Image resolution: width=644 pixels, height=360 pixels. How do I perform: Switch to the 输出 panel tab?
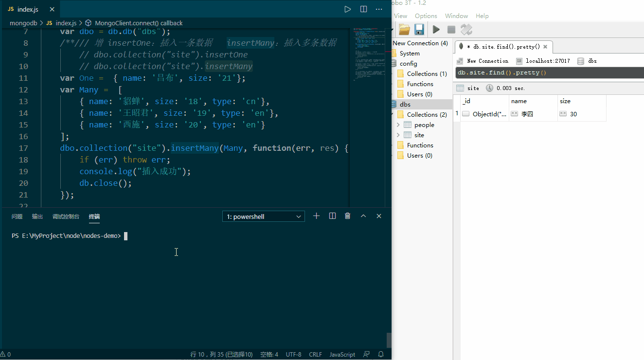(37, 216)
